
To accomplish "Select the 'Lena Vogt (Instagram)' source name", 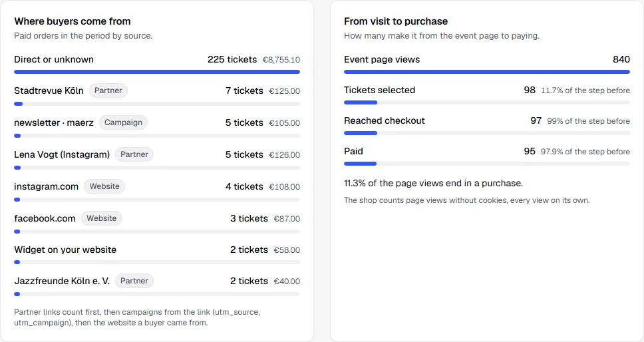I will 62,155.
